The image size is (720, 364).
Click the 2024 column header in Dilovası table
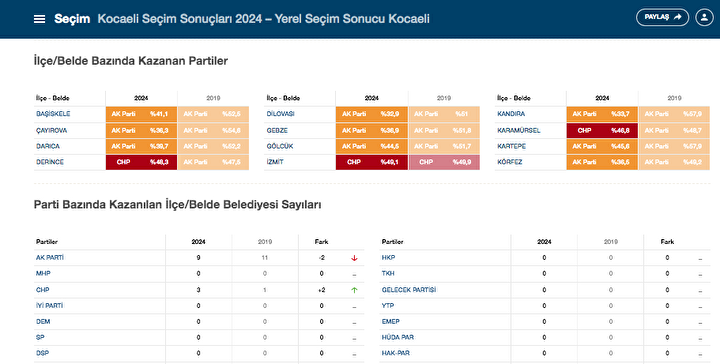pyautogui.click(x=371, y=98)
